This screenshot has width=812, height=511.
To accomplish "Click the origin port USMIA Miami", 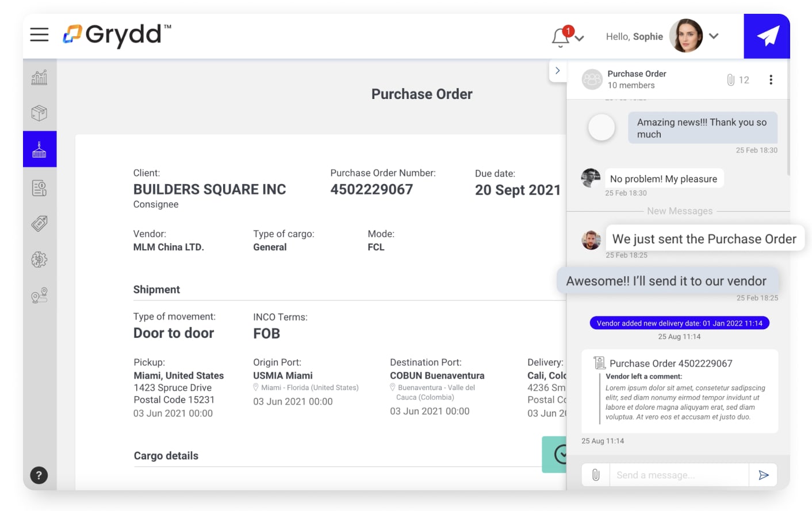I will pyautogui.click(x=283, y=375).
